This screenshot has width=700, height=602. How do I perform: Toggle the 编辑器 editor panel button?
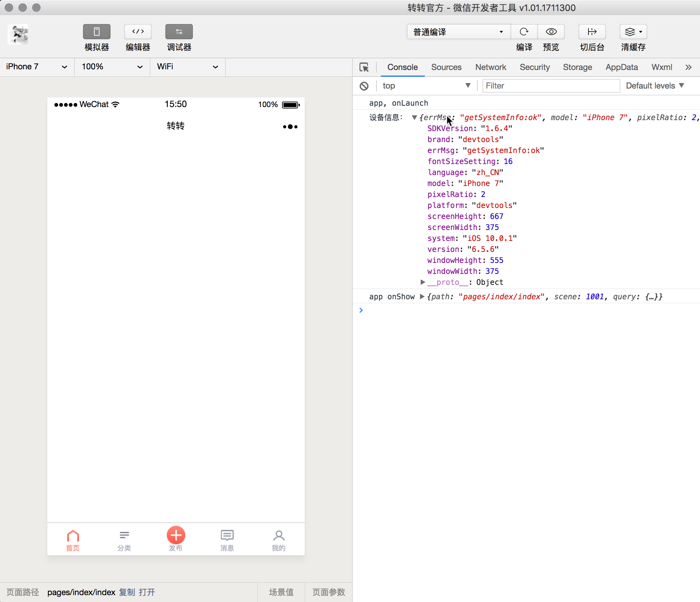pos(138,32)
